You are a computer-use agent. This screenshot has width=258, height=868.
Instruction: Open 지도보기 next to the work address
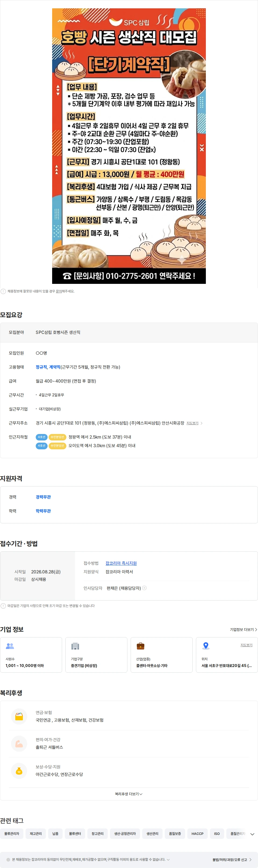192,423
